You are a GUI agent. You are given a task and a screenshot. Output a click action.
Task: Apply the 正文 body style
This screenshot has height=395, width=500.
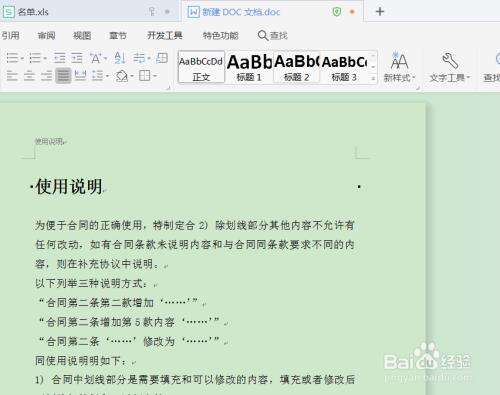point(201,67)
